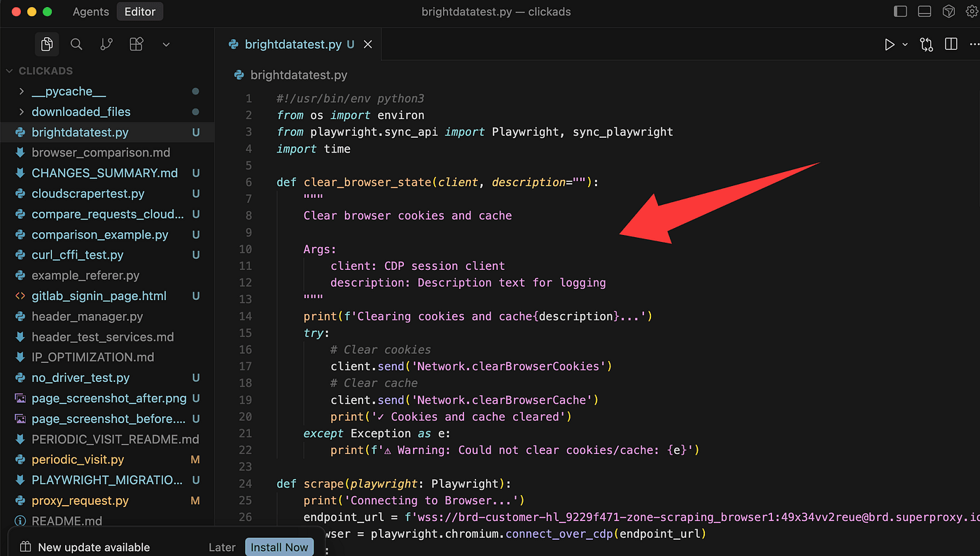Open periodic_visit.py from file tree

[x=78, y=459]
